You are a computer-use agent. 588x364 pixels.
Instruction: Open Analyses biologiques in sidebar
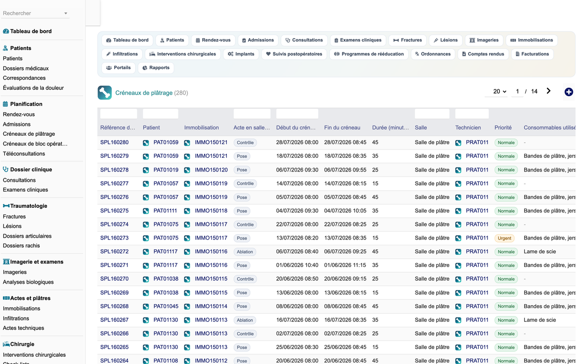coord(28,282)
